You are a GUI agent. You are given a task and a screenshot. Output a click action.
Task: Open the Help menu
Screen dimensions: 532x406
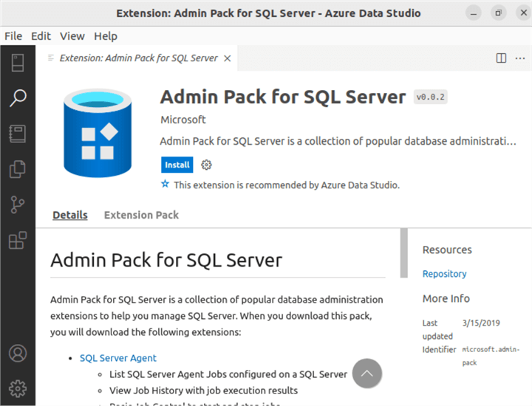[x=106, y=35]
